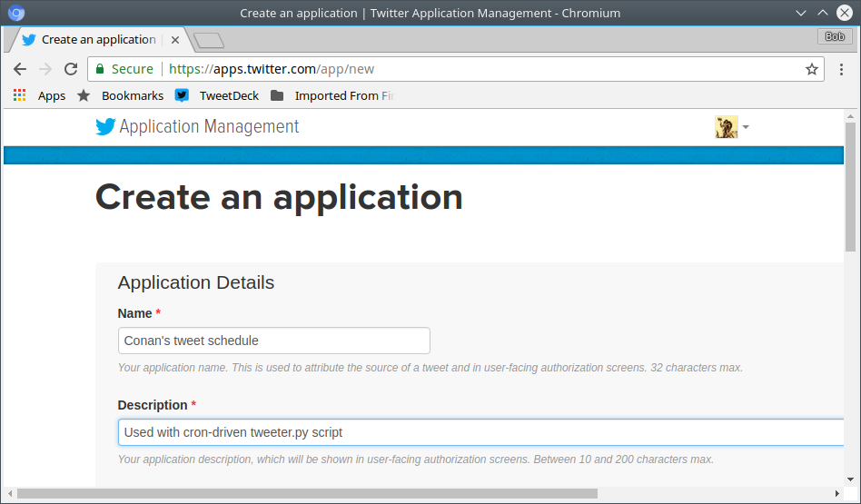Open the Chromium three-dot menu
Screen dimensions: 861x504
pos(841,69)
